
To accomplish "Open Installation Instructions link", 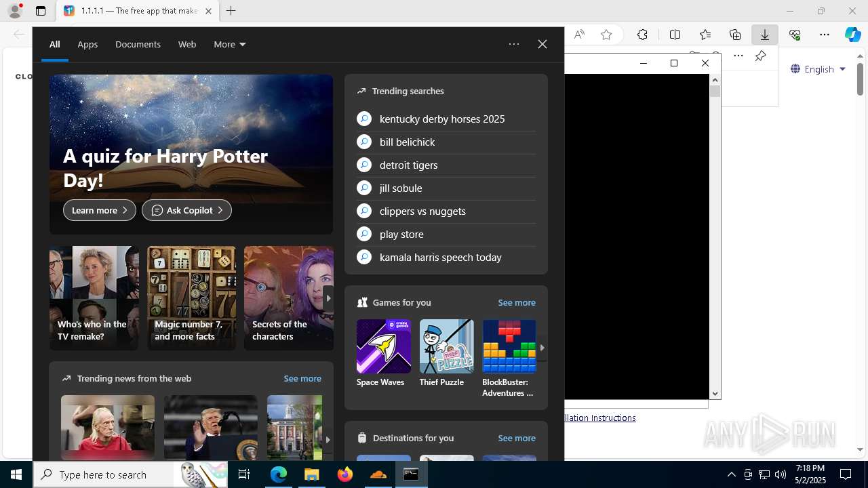I will coord(600,418).
